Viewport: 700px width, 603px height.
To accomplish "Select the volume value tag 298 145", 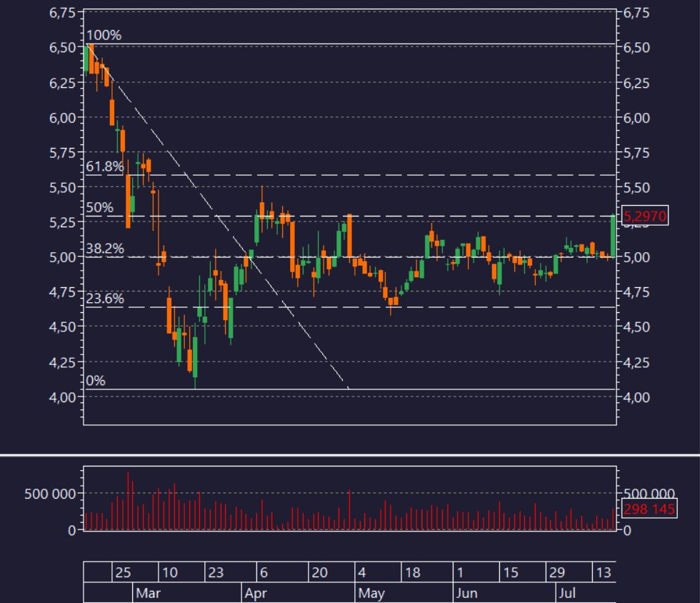I will [649, 509].
